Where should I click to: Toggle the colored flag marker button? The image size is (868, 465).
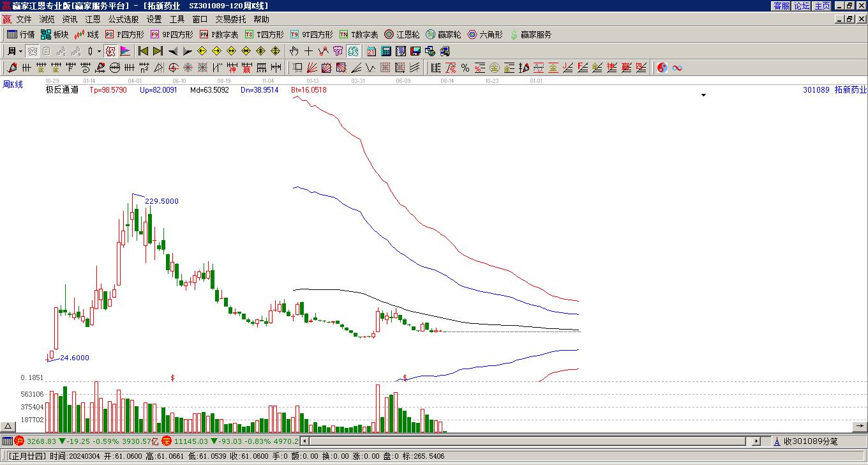tap(125, 51)
